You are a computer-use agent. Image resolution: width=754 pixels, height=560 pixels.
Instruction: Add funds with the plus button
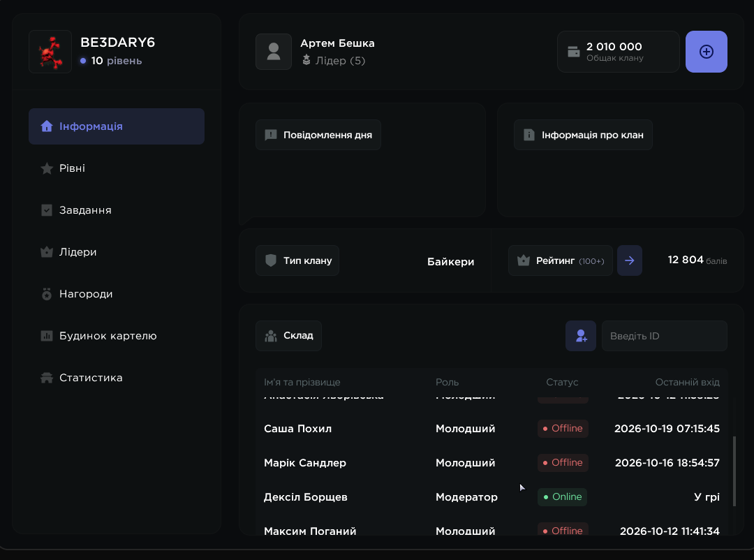pos(706,52)
